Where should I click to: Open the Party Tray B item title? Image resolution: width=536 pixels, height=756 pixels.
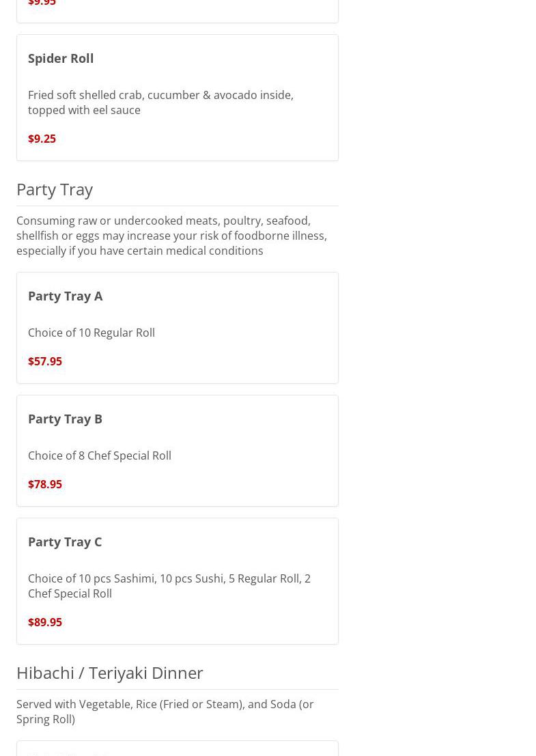[65, 419]
